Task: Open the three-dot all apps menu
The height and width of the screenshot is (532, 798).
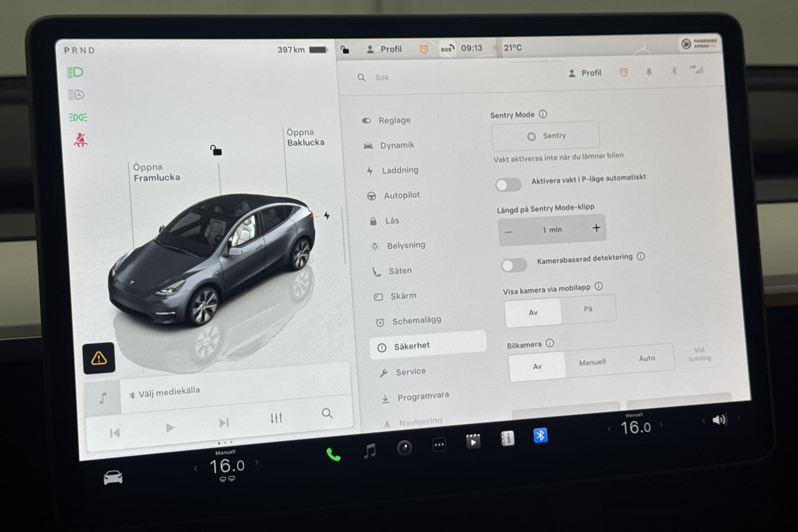Action: [439, 444]
